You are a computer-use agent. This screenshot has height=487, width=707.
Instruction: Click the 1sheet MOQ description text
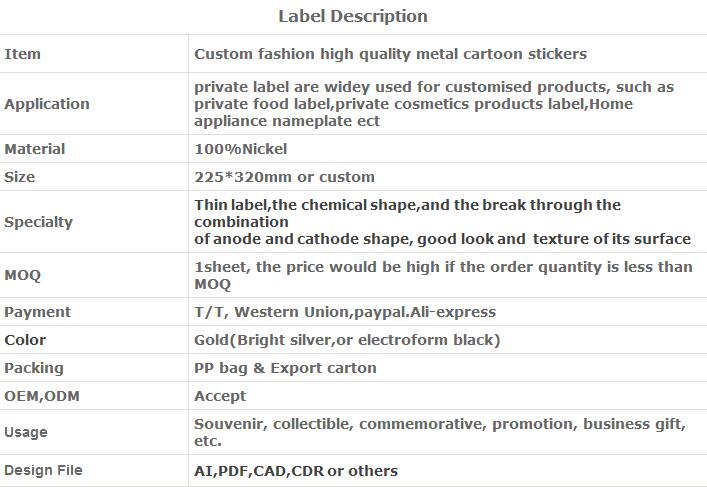point(443,276)
